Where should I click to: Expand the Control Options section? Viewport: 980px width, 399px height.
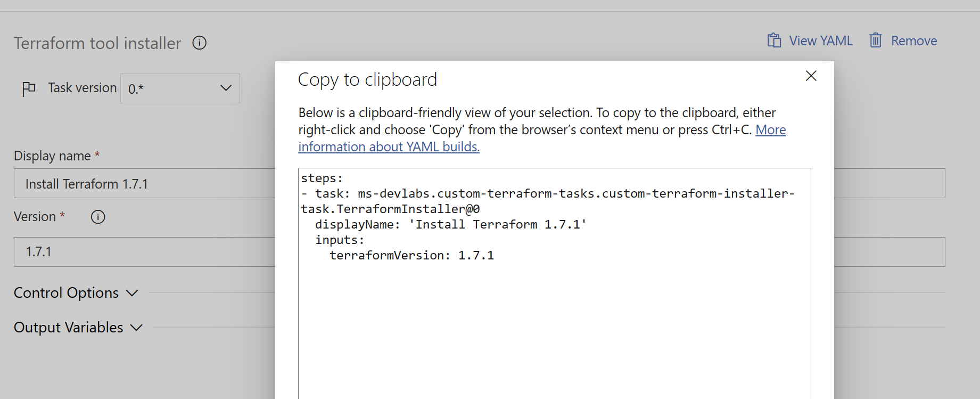click(x=76, y=293)
